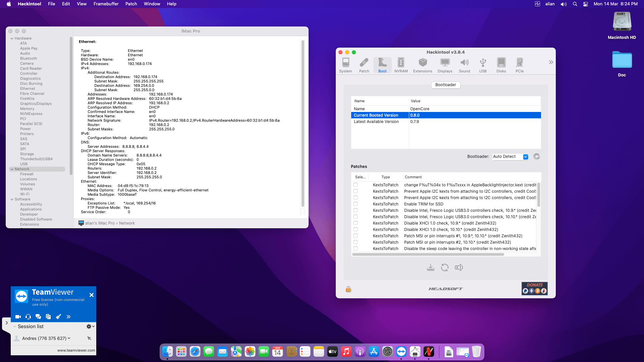Check 'Disable Intel, Fresco Logic USB3.0, 10.9.*' patch
Screen dimensions: 644x362
(x=356, y=210)
